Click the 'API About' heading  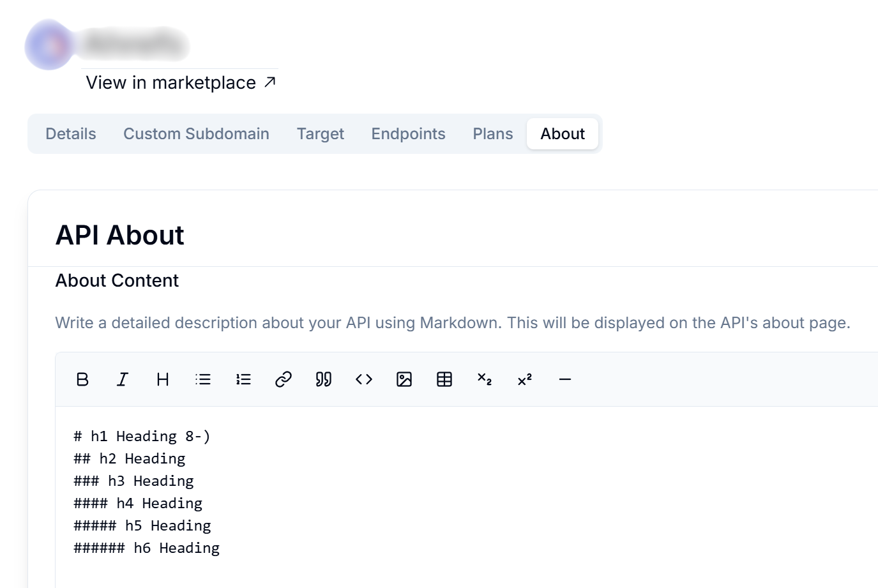[x=120, y=235]
